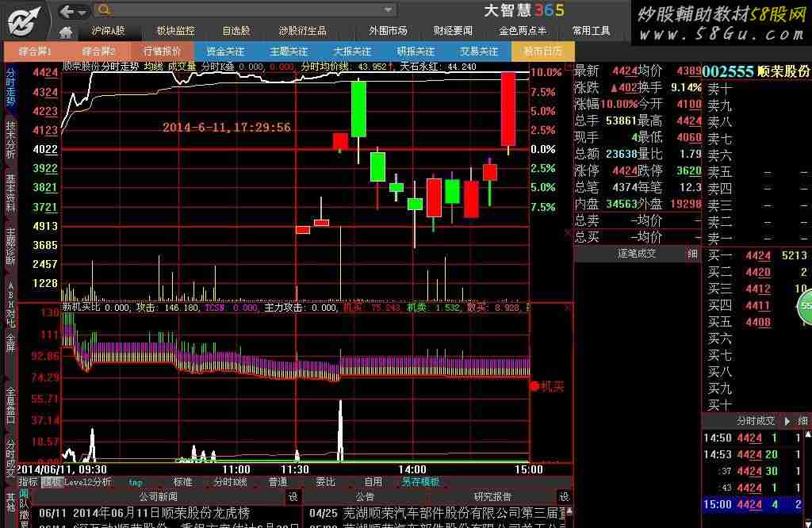Viewport: 812px width, 528px height.
Task: Open the 金色两点半 menu
Action: (x=523, y=31)
